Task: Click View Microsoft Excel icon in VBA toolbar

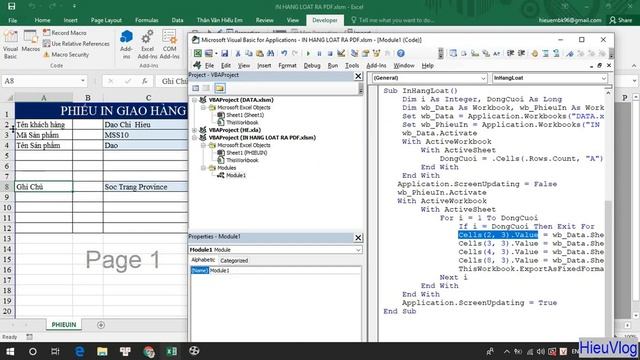Action: click(x=198, y=53)
